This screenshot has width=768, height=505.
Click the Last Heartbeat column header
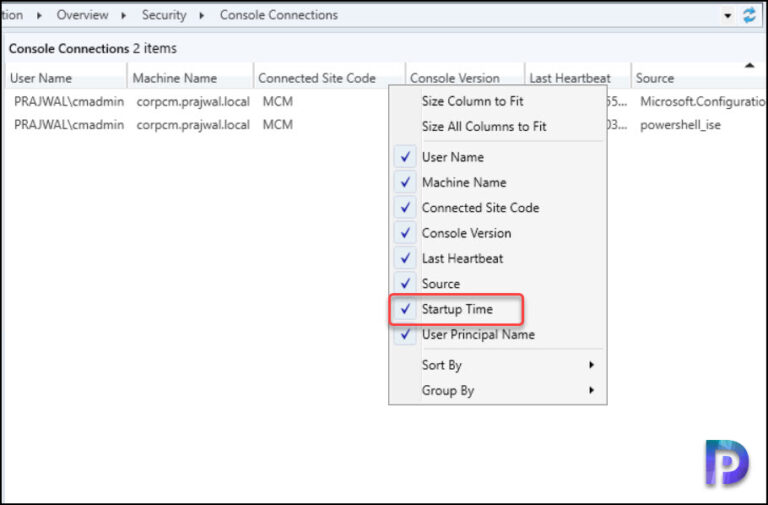pos(578,78)
